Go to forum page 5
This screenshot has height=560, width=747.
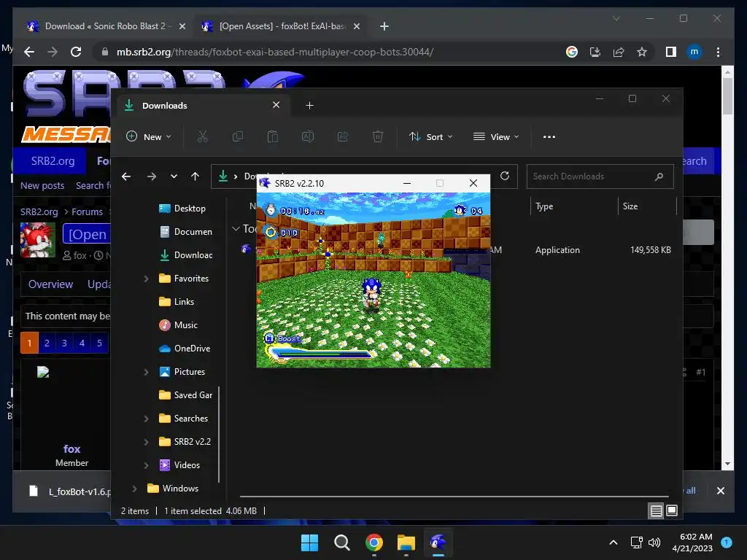[99, 343]
